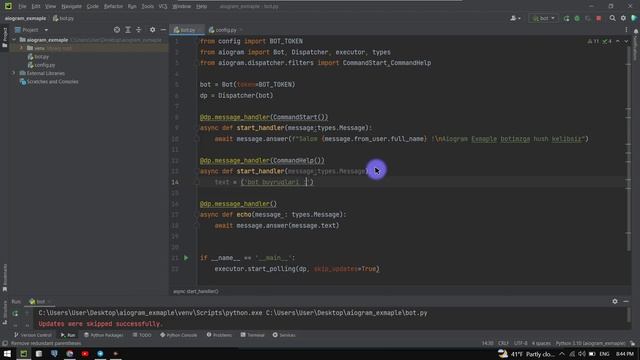This screenshot has height=360, width=640.
Task: Collapse the aiogram_exmaple root folder
Action: tap(14, 40)
